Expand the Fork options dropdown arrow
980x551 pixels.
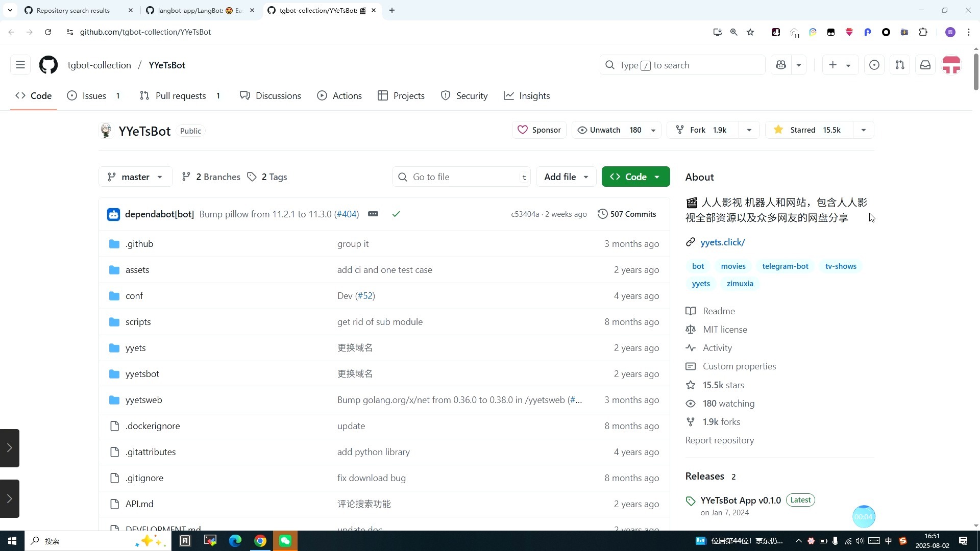(749, 130)
